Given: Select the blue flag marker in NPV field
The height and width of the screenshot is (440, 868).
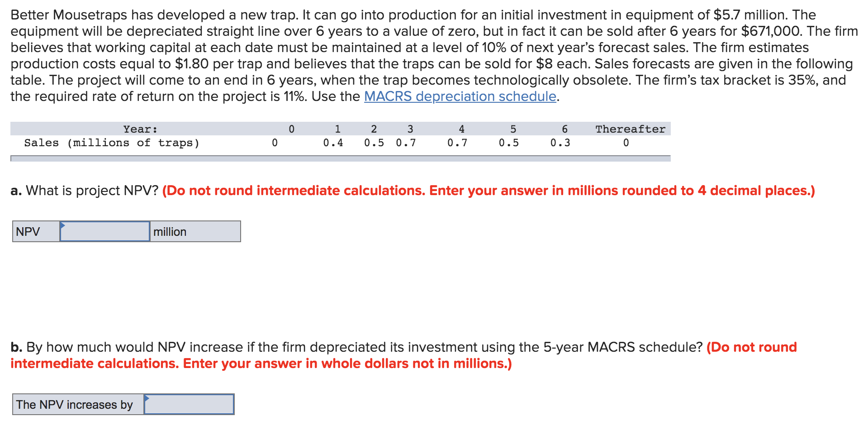Looking at the screenshot, I should point(62,225).
